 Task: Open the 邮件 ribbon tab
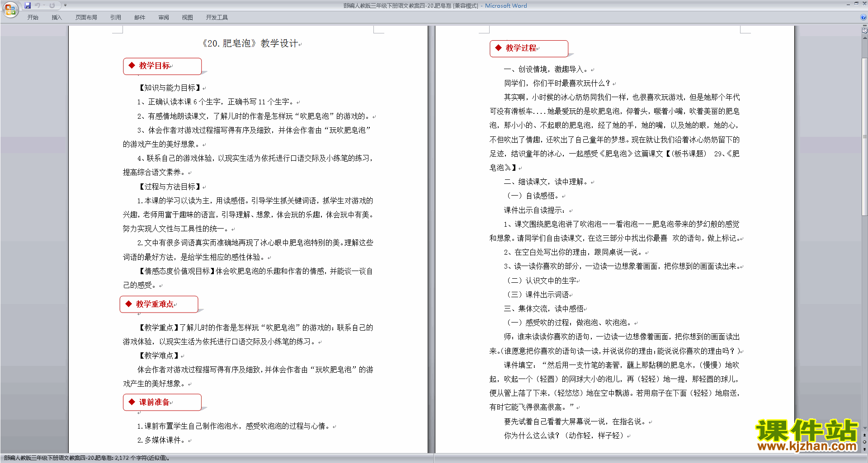point(140,18)
